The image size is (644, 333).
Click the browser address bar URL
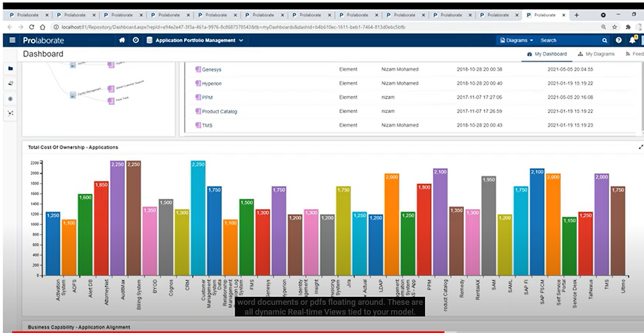[233, 27]
